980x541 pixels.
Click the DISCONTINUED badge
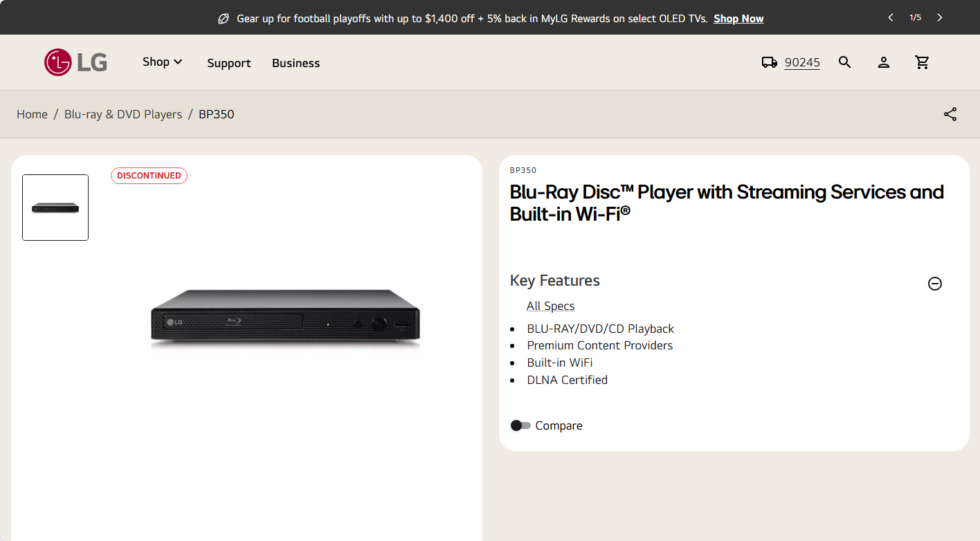pos(149,176)
